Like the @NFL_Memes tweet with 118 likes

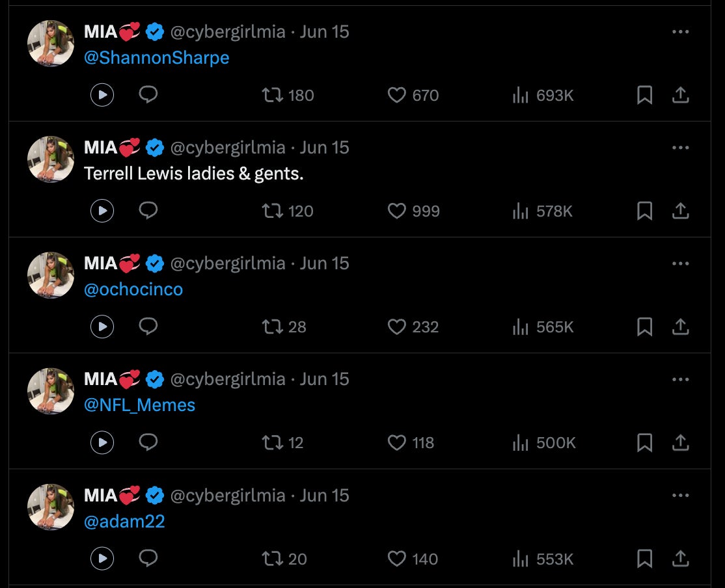[x=397, y=443]
